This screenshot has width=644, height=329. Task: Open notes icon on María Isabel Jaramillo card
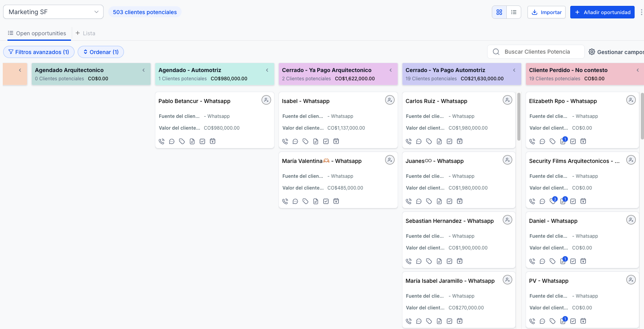[x=439, y=321]
